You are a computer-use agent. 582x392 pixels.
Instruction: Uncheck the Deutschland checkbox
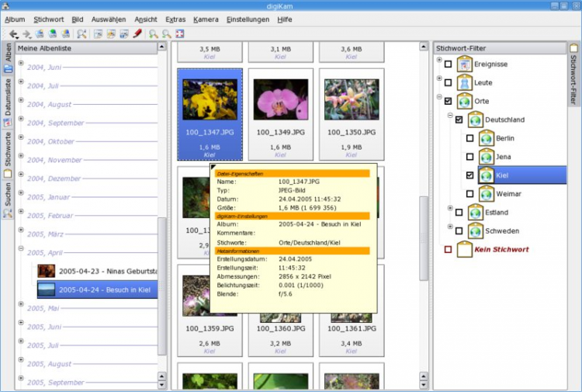pos(459,120)
